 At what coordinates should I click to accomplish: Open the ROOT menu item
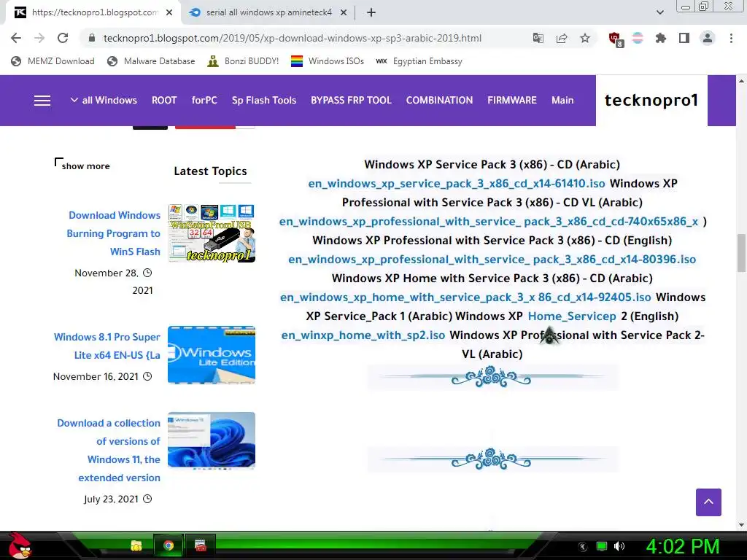pyautogui.click(x=164, y=100)
